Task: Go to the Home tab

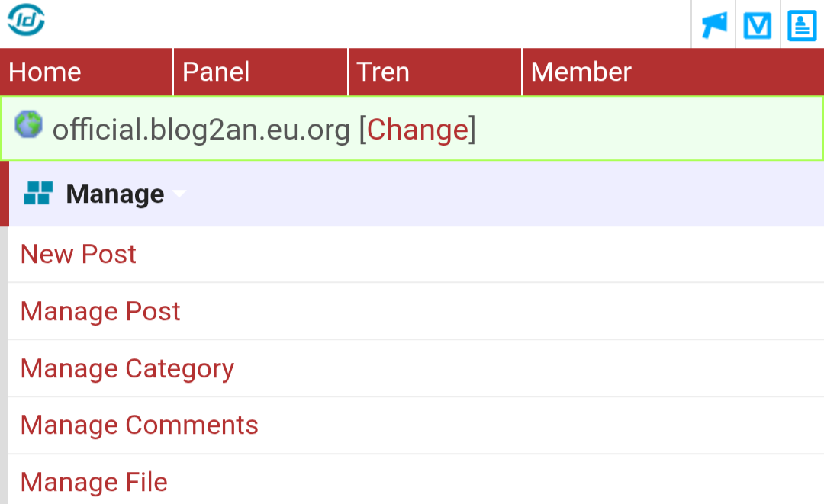Action: tap(45, 72)
